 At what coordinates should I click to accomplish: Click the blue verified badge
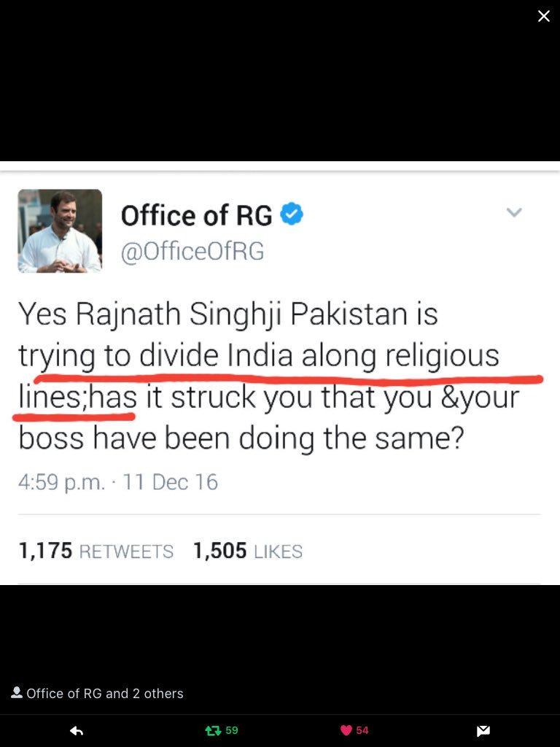tap(291, 214)
